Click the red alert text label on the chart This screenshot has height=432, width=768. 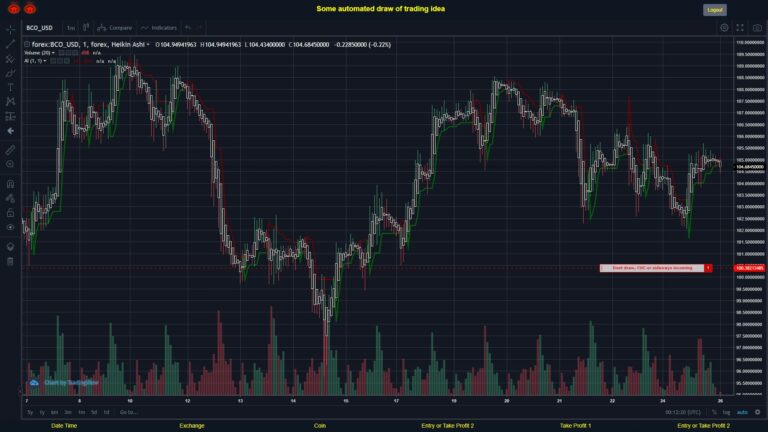652,268
